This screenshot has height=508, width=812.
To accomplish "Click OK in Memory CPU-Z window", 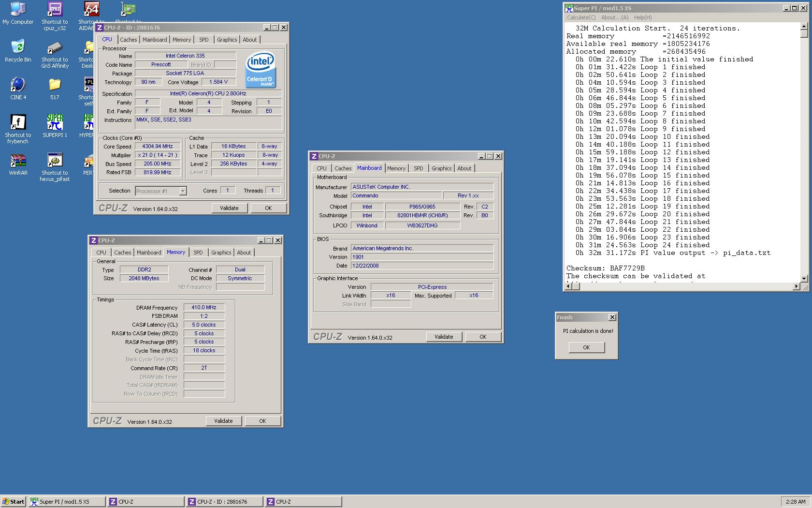I will (262, 421).
